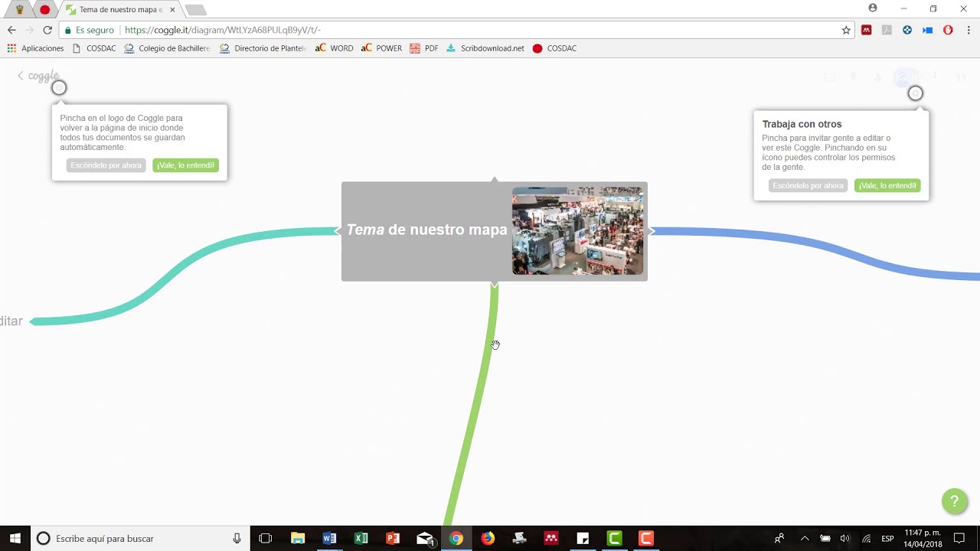Open the Chrome three-dot menu

coord(969,30)
